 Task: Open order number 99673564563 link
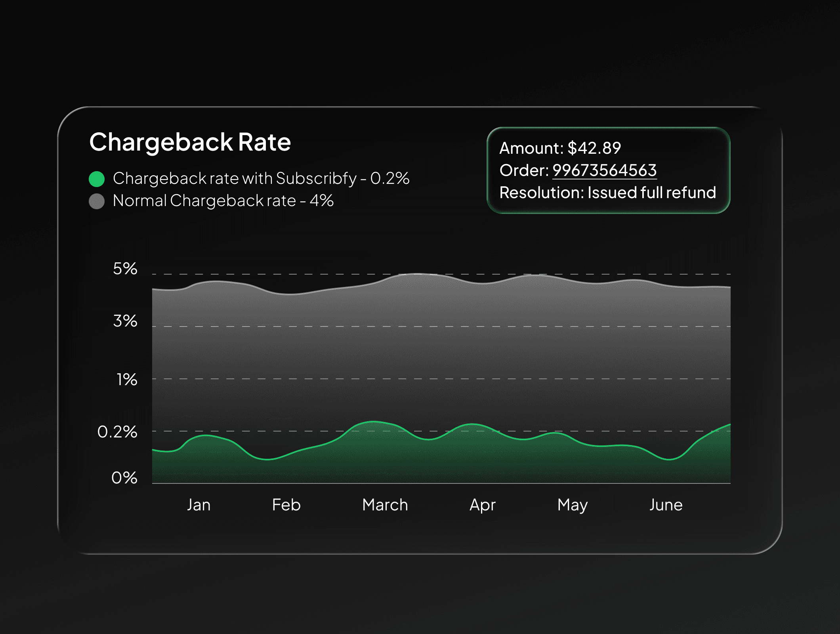pos(604,170)
